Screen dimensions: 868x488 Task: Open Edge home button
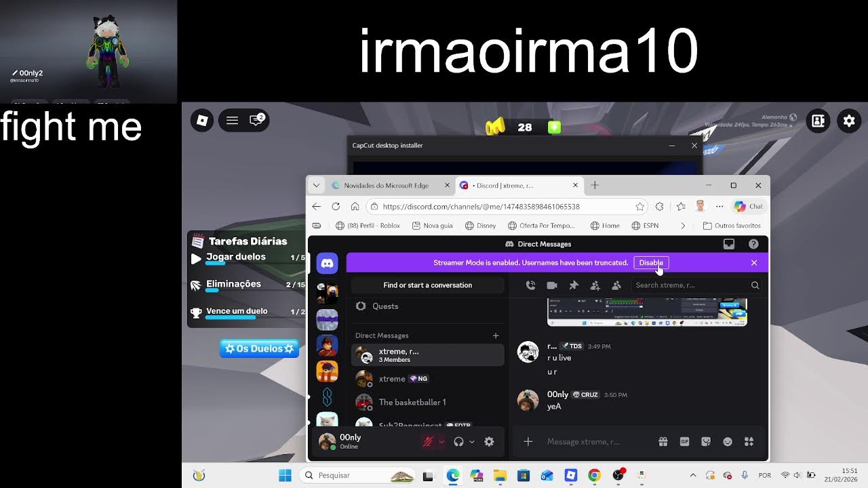pos(355,206)
